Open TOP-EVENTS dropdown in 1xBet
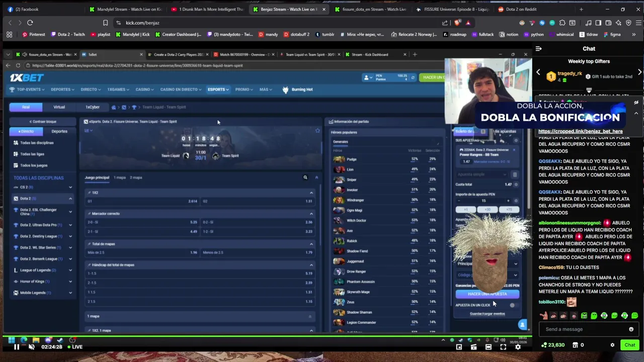The height and width of the screenshot is (362, 644). (27, 89)
